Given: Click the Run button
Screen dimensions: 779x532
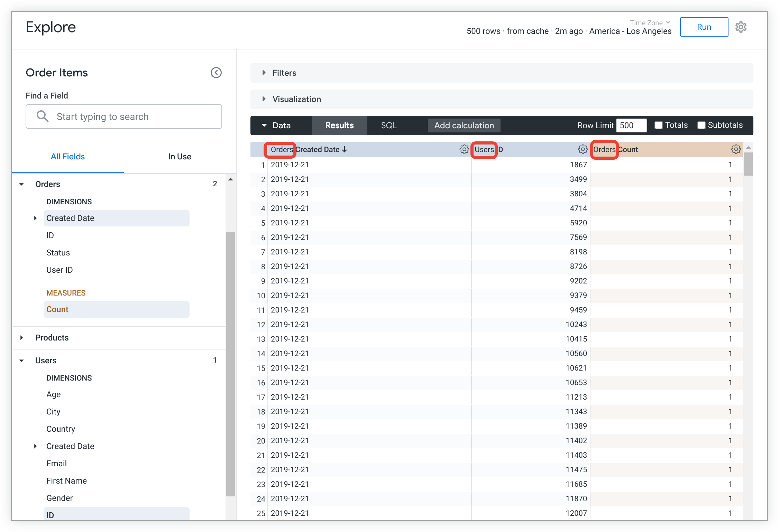Looking at the screenshot, I should point(704,27).
